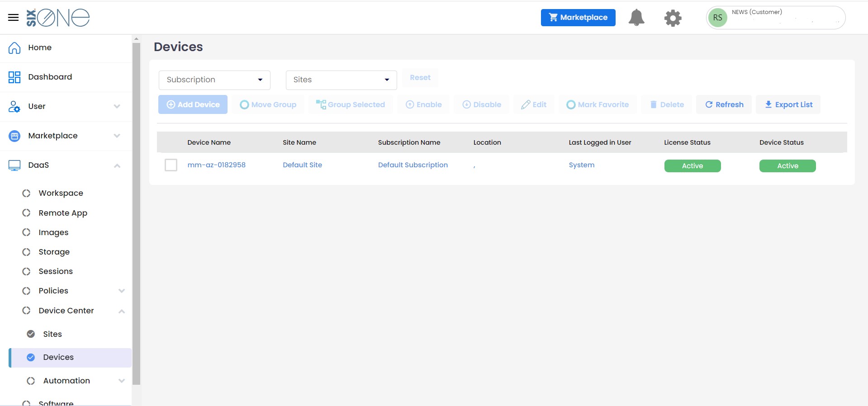Click the Automation circle icon
Screen dimensions: 868x406
31,381
